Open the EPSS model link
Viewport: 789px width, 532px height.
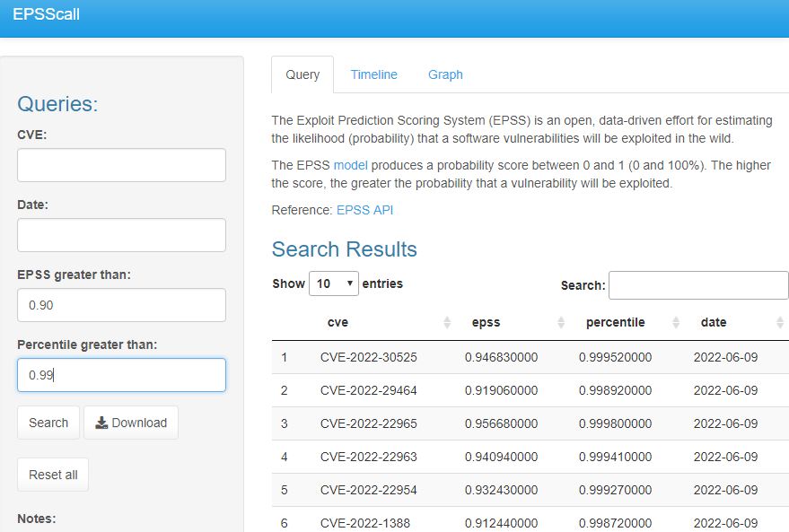point(350,165)
